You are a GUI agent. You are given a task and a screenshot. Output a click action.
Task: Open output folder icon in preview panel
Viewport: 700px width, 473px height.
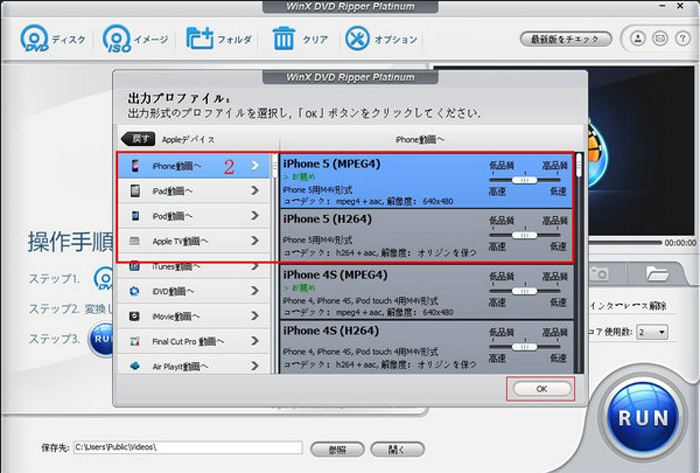(x=657, y=274)
